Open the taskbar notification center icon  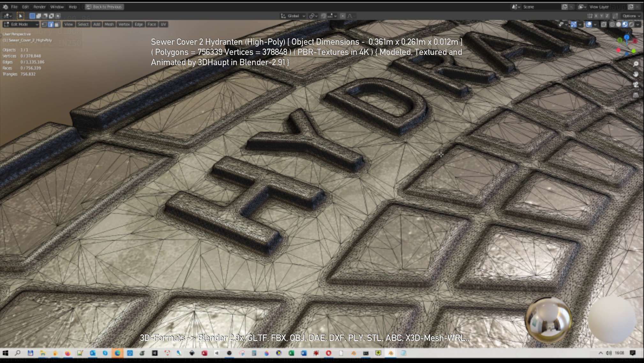coord(633,353)
